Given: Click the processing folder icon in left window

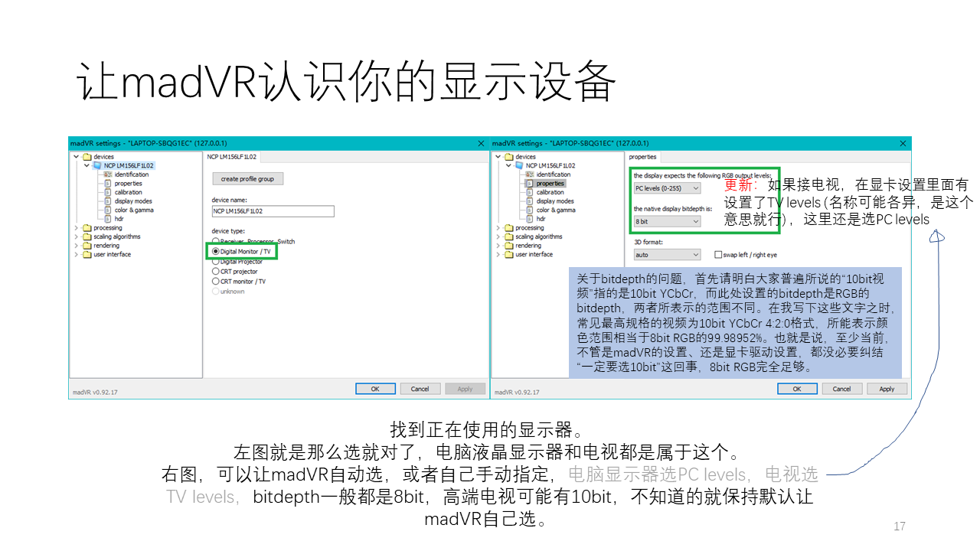Looking at the screenshot, I should [87, 228].
